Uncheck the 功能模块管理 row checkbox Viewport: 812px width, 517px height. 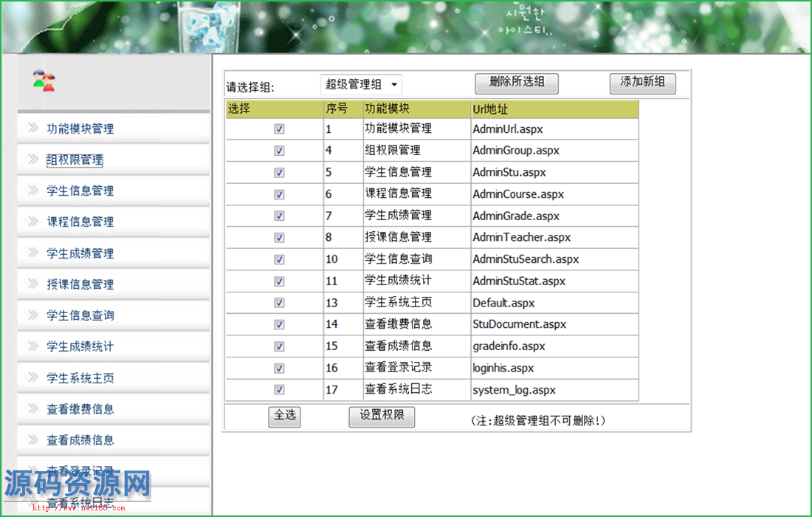279,129
